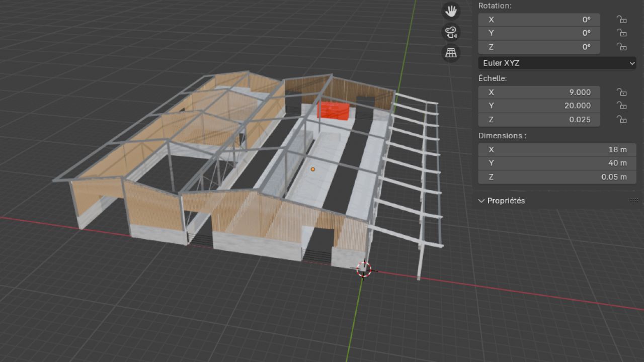Click the Échelle Y field showing 20.000
This screenshot has width=644, height=362.
[x=539, y=106]
